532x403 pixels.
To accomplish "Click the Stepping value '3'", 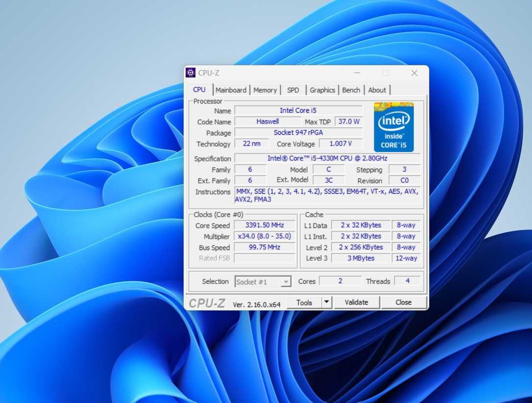I will (405, 170).
